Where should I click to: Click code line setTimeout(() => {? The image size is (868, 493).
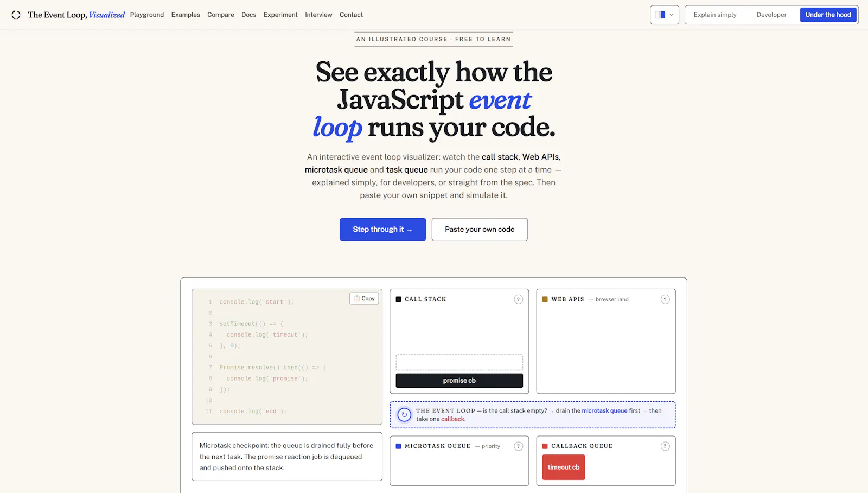coord(252,324)
